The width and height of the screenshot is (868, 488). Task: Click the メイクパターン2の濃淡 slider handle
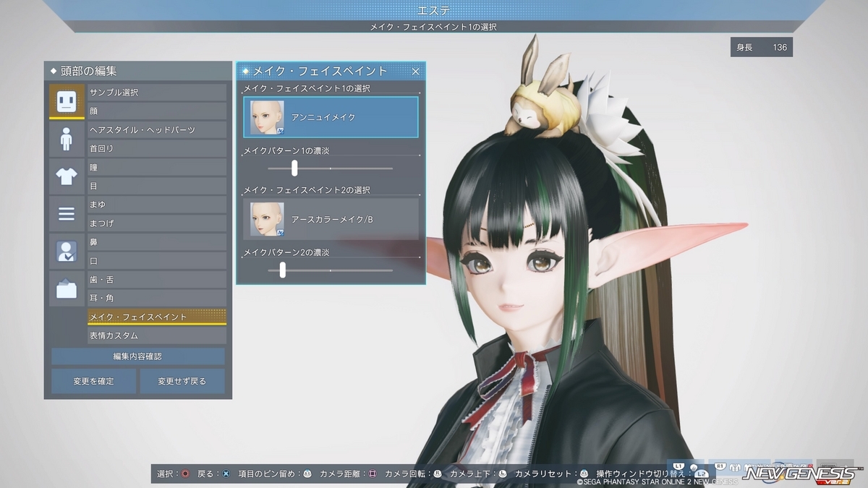point(282,270)
